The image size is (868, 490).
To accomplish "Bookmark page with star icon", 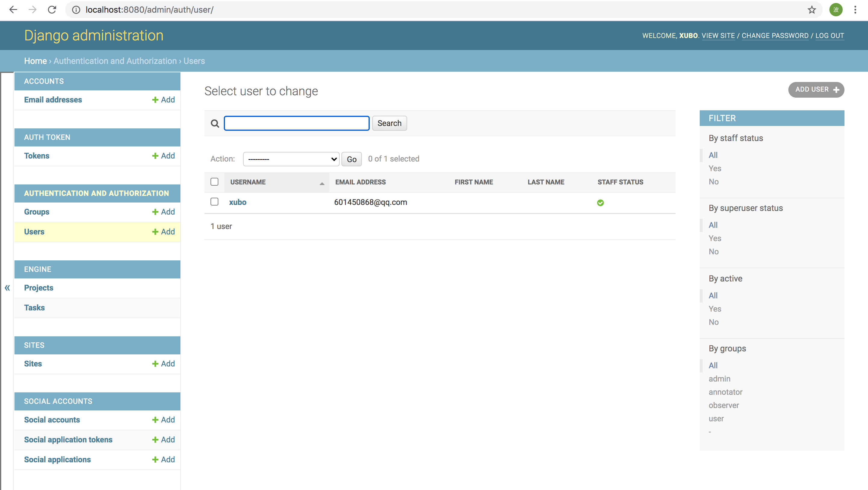I will pyautogui.click(x=812, y=10).
